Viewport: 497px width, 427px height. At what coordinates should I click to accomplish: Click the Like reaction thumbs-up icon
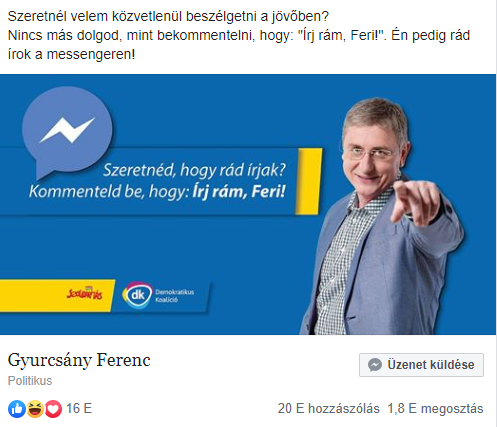coord(17,409)
